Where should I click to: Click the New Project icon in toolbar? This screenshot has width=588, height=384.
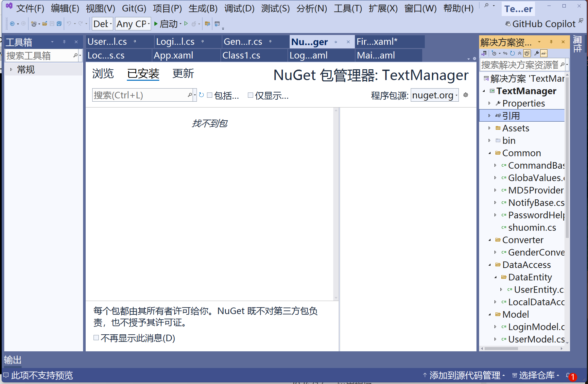[33, 24]
